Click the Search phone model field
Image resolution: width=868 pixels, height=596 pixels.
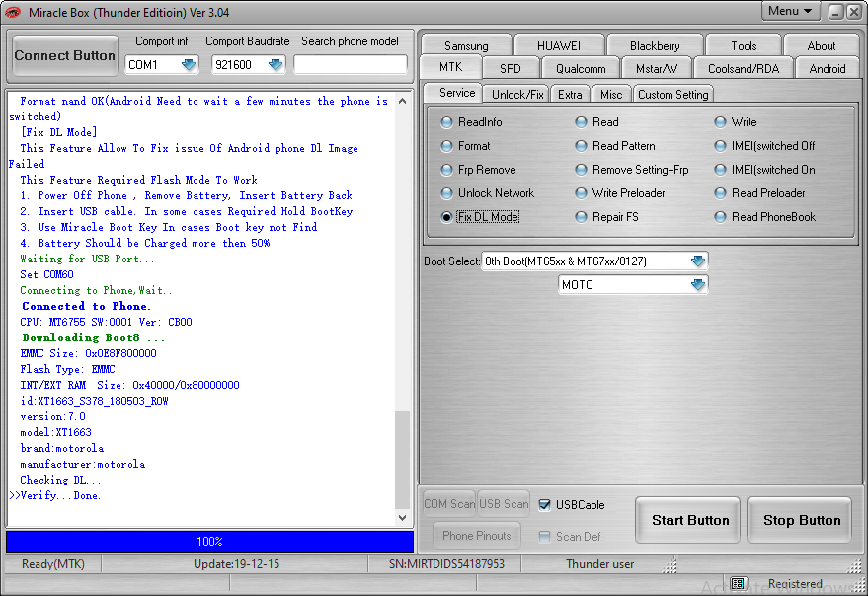(351, 65)
